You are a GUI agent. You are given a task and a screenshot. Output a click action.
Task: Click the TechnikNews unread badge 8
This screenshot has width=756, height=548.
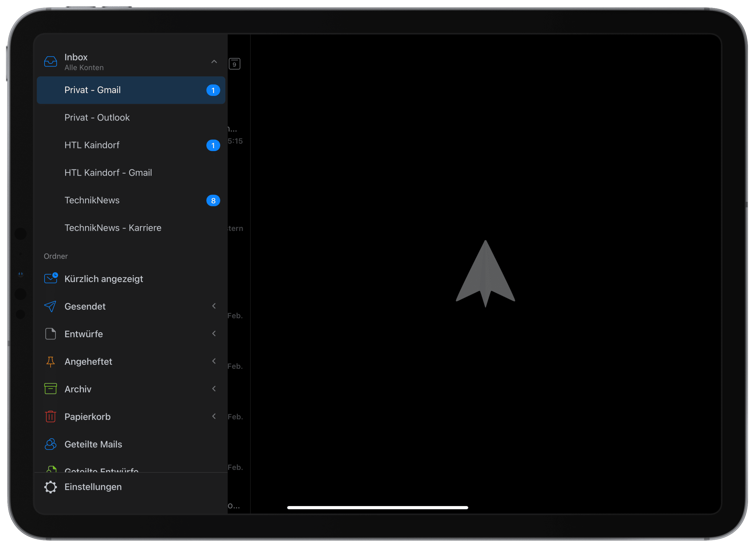pos(213,201)
